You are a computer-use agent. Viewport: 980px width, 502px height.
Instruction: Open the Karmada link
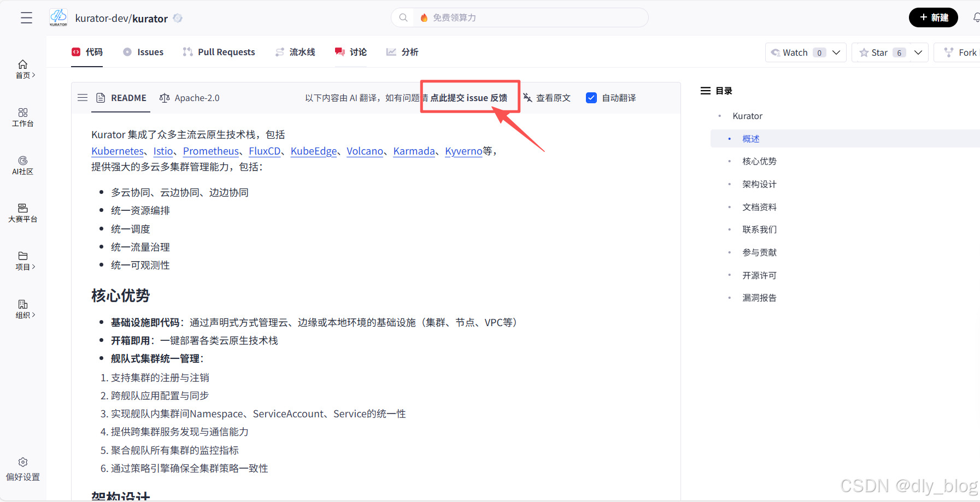(x=414, y=151)
